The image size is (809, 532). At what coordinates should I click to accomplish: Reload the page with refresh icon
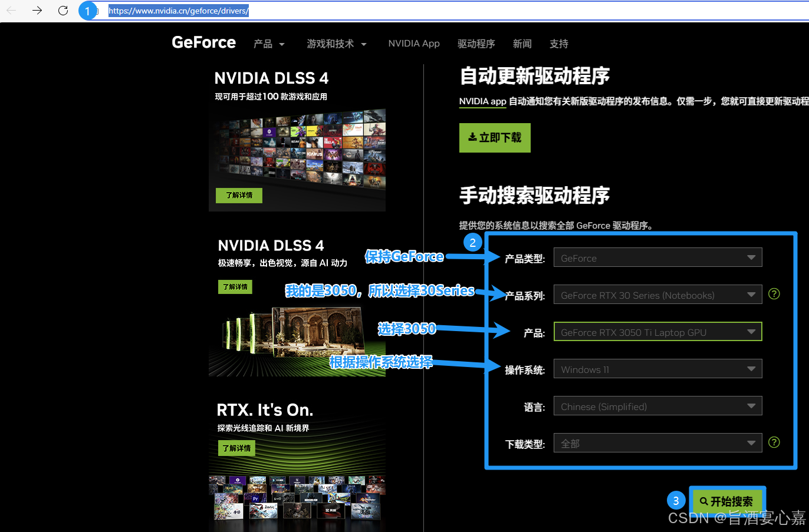click(x=63, y=11)
